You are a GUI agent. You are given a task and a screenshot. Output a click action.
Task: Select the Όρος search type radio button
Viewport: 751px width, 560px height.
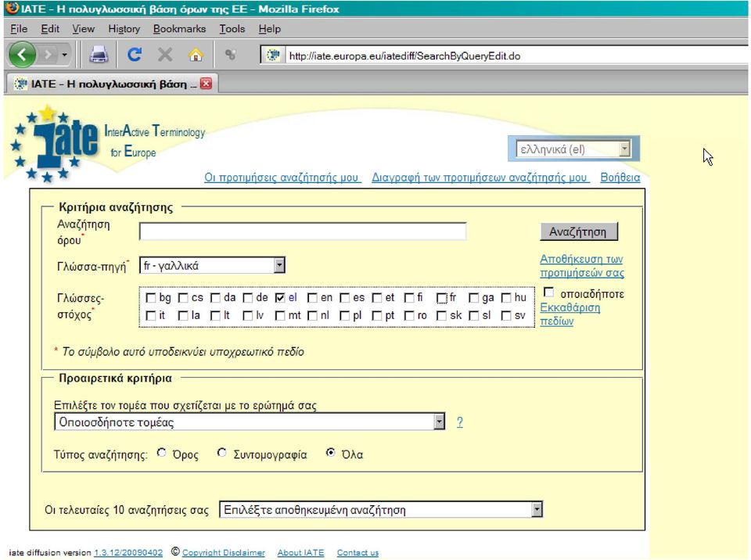point(162,453)
